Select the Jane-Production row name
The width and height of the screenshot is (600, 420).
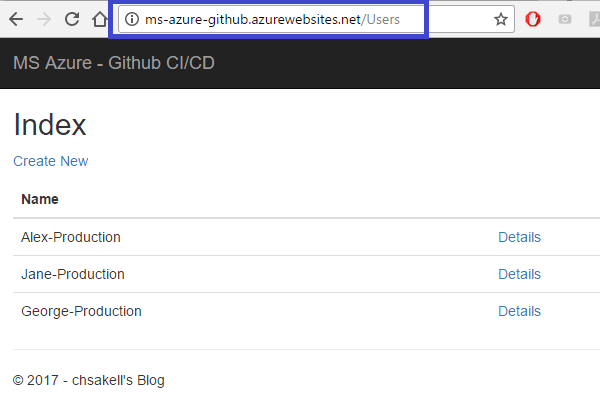pyautogui.click(x=72, y=274)
